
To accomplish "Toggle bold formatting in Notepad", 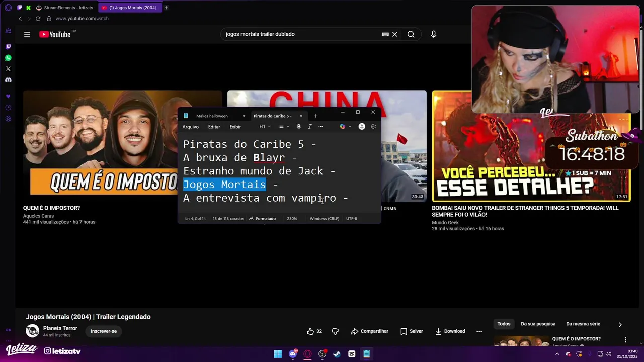I will click(299, 127).
